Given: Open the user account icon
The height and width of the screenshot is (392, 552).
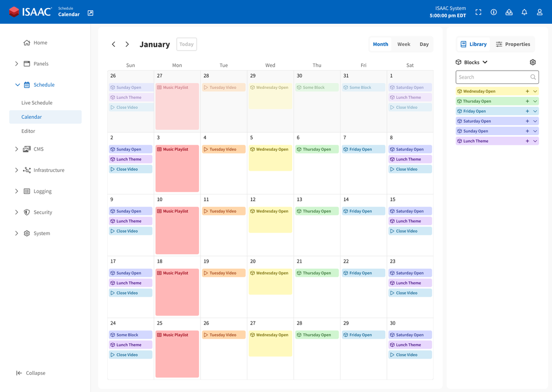Looking at the screenshot, I should (x=540, y=11).
